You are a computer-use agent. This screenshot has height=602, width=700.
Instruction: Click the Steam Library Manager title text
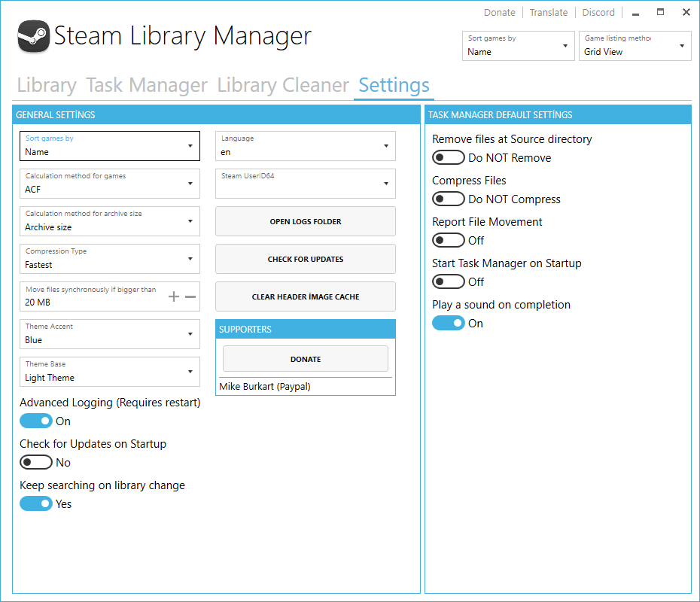(183, 36)
